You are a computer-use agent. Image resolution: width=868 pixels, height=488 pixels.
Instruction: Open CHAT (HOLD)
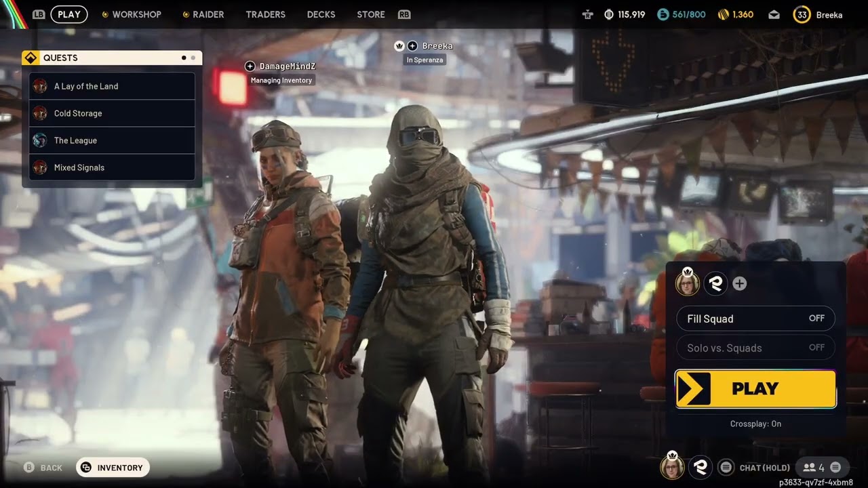765,468
